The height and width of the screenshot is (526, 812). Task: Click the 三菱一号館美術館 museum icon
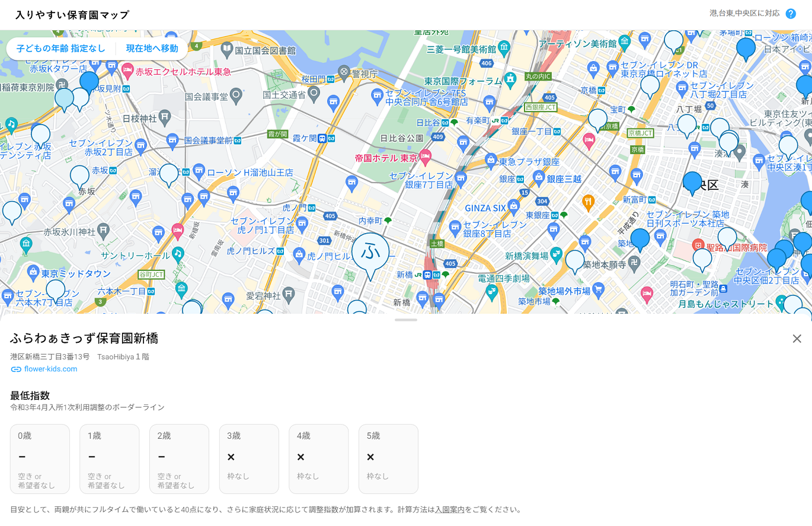pyautogui.click(x=504, y=47)
